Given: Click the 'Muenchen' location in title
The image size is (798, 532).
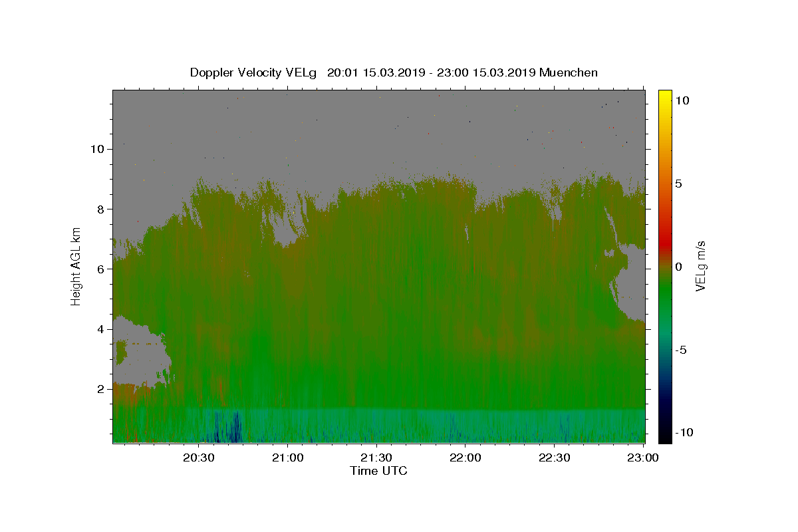Looking at the screenshot, I should 569,72.
